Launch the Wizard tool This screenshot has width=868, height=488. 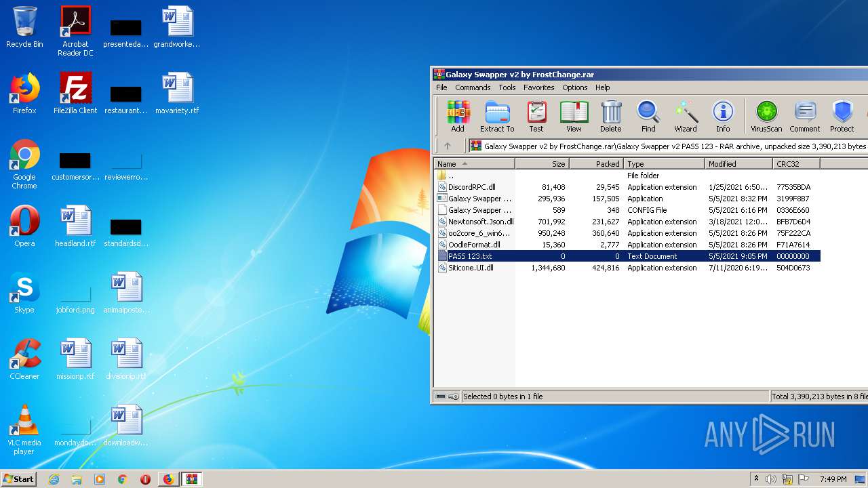click(x=686, y=116)
